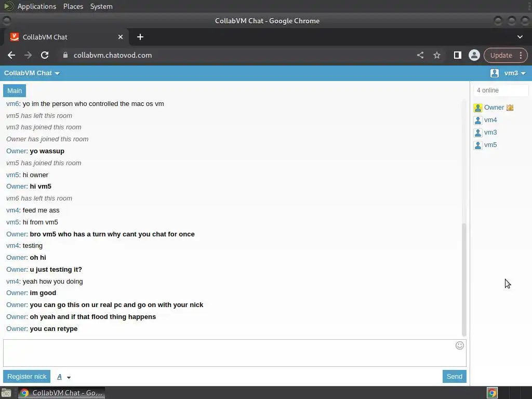Click vm4's avatar in online list
This screenshot has width=532, height=399.
(478, 121)
